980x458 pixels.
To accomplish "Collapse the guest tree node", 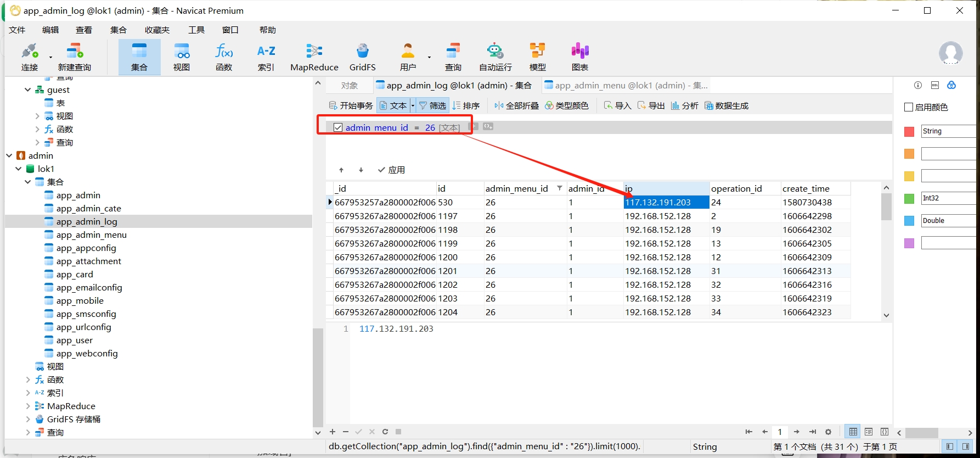I will pos(28,90).
